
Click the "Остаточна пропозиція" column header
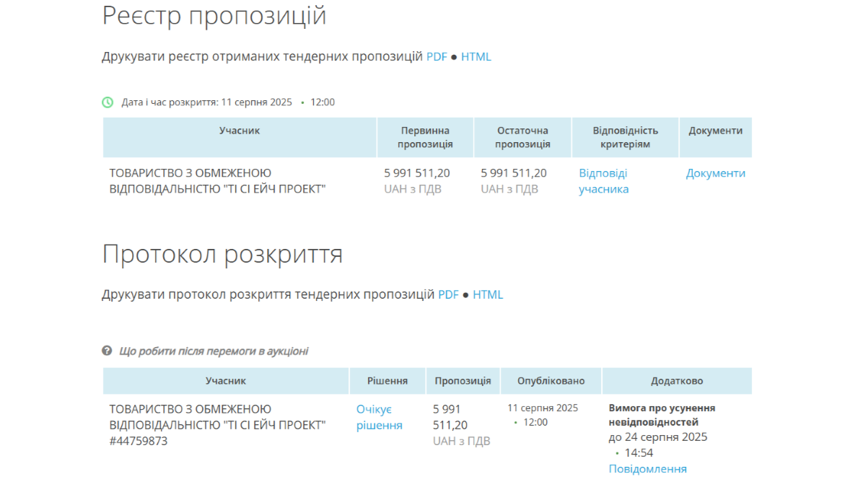523,137
